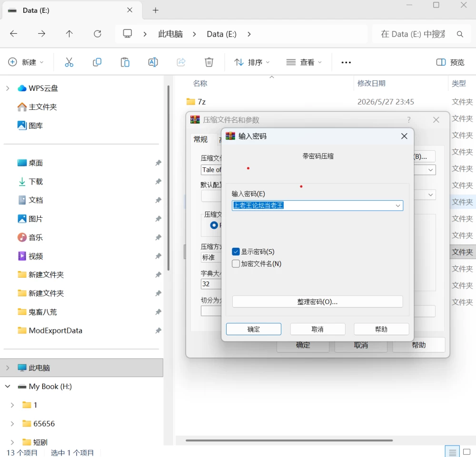The height and width of the screenshot is (457, 476).
Task: Open ModExportData folder in sidebar
Action: (56, 331)
